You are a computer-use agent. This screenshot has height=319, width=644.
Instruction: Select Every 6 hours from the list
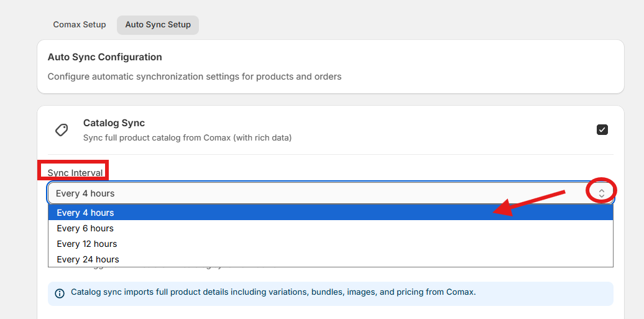(86, 228)
